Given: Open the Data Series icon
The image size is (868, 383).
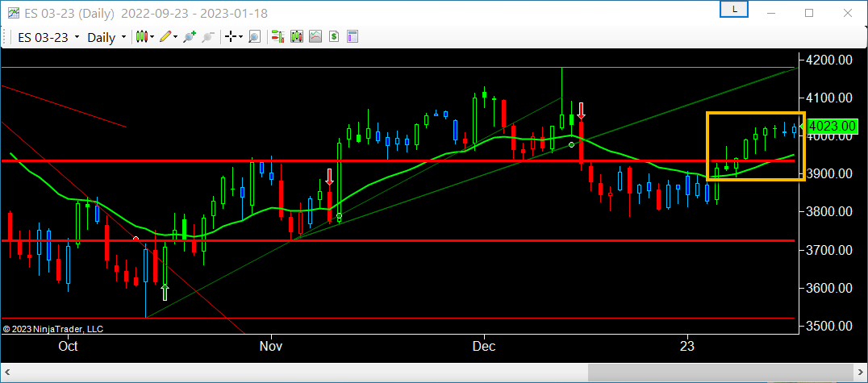Looking at the screenshot, I should (297, 37).
